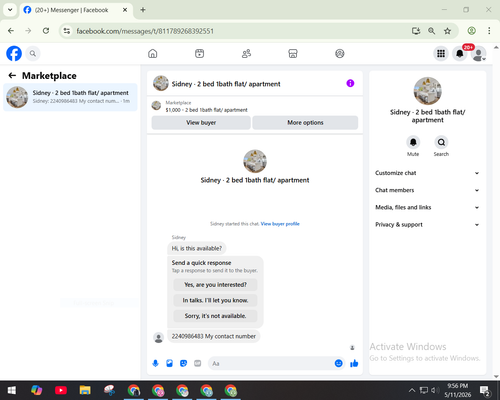Viewport: 500px width, 400px height.
Task: Open the Windows notification center icon
Action: click(485, 391)
